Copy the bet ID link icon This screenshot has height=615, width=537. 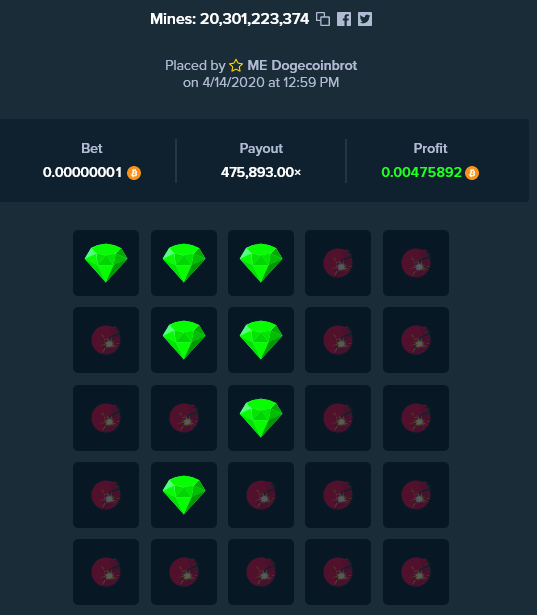[x=323, y=19]
